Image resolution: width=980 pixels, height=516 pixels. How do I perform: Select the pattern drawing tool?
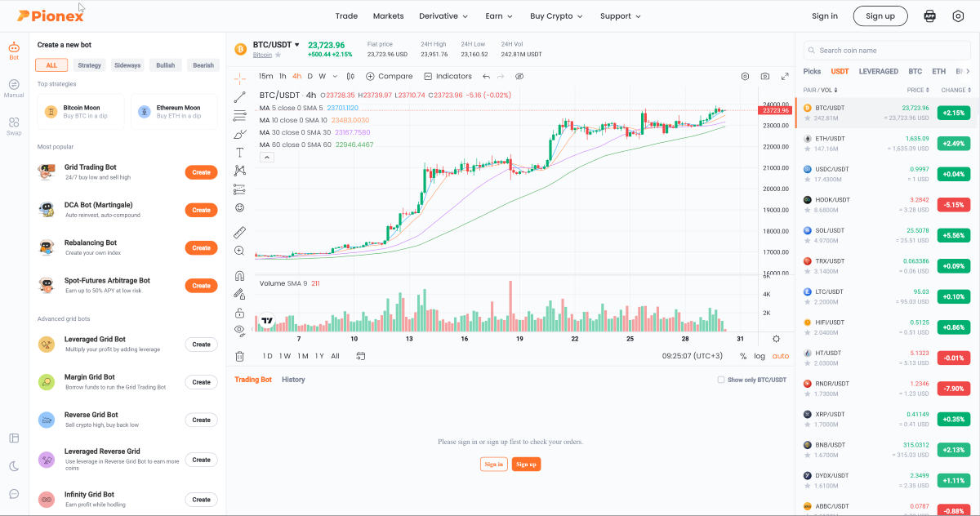click(239, 171)
